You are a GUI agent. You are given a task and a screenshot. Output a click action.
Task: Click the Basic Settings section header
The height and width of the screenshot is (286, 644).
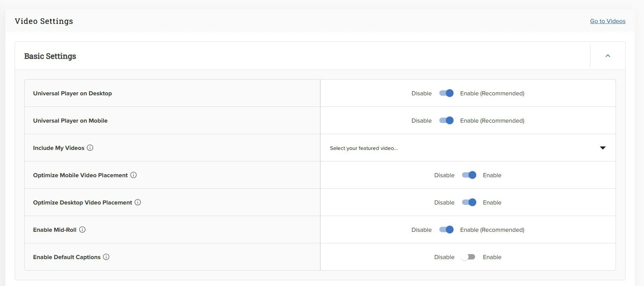(50, 56)
